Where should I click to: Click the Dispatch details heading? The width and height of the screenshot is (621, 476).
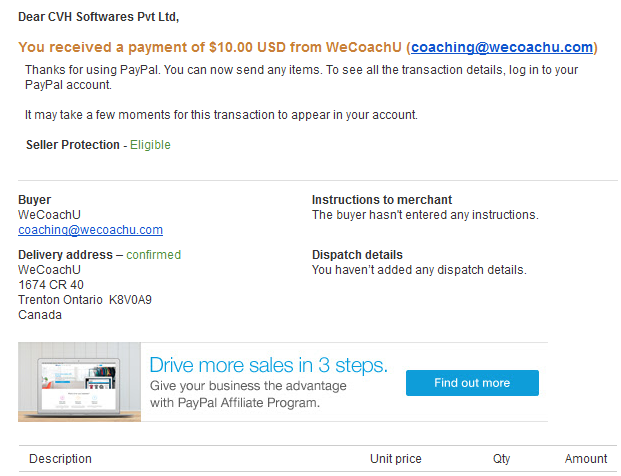[x=357, y=255]
